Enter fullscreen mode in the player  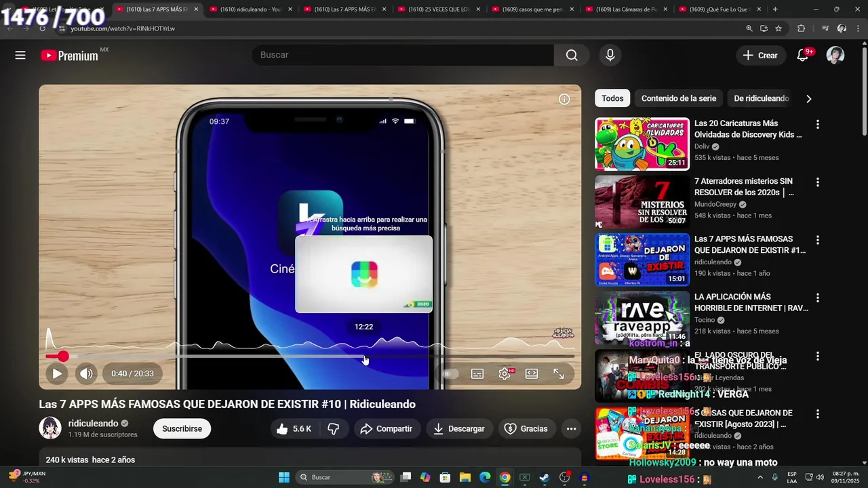point(559,373)
